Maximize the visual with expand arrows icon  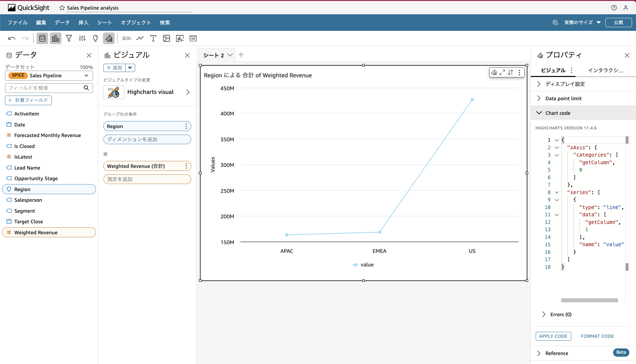pyautogui.click(x=502, y=72)
